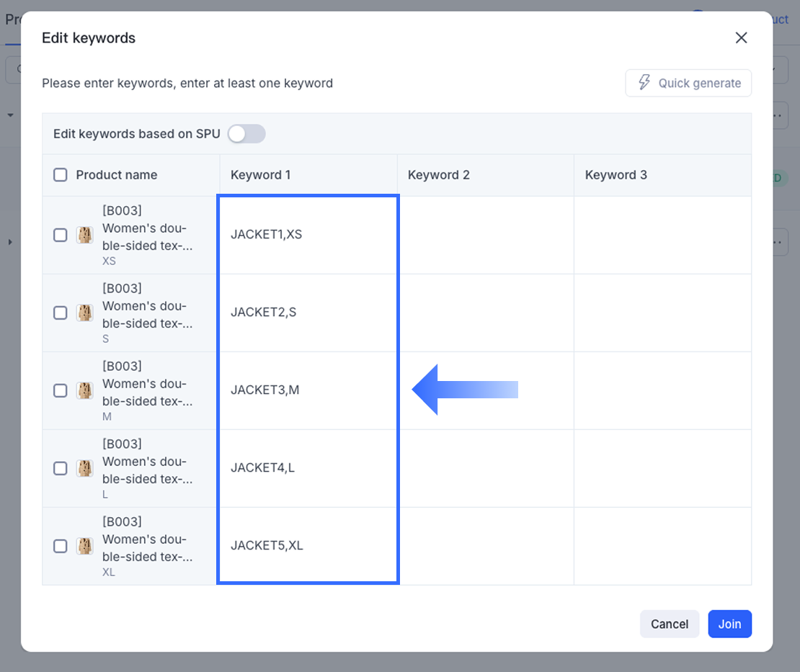
Task: Tick the checkbox for size M product
Action: click(61, 390)
